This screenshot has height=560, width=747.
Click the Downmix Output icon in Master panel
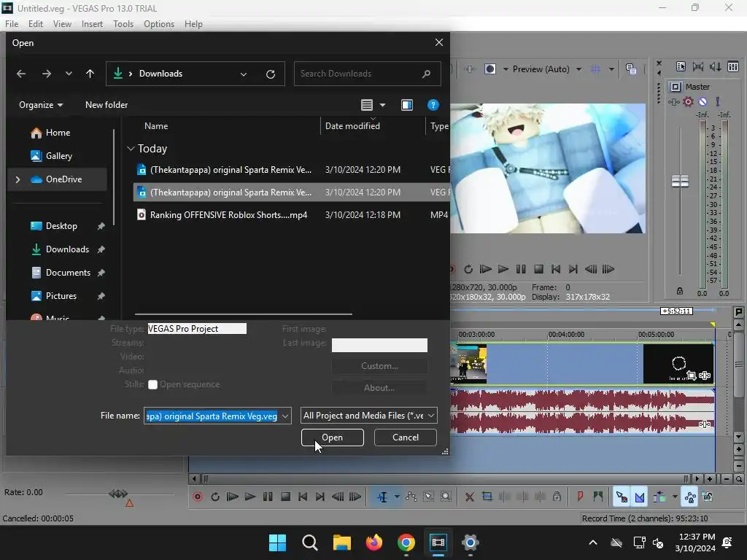click(x=698, y=66)
